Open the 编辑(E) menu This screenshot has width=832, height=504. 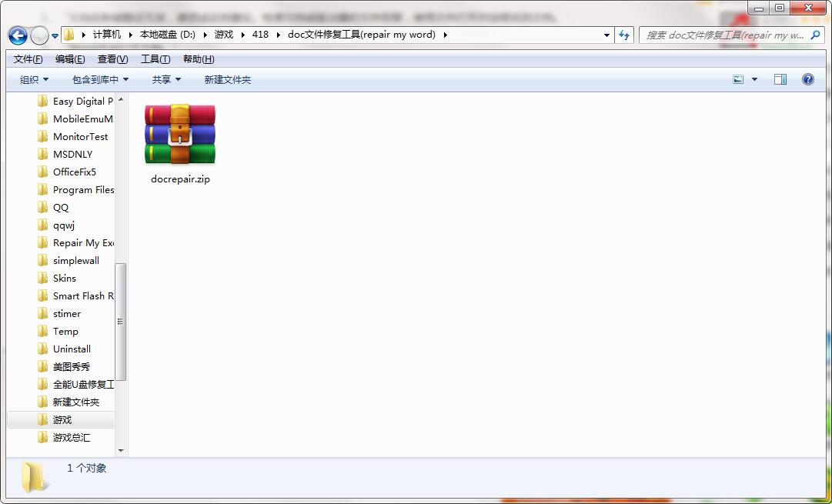[70, 59]
